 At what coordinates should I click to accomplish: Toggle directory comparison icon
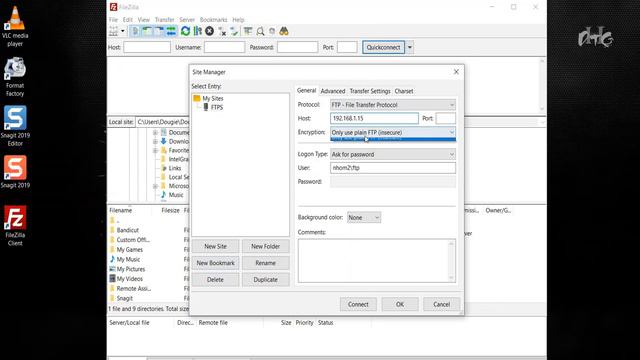(x=260, y=31)
